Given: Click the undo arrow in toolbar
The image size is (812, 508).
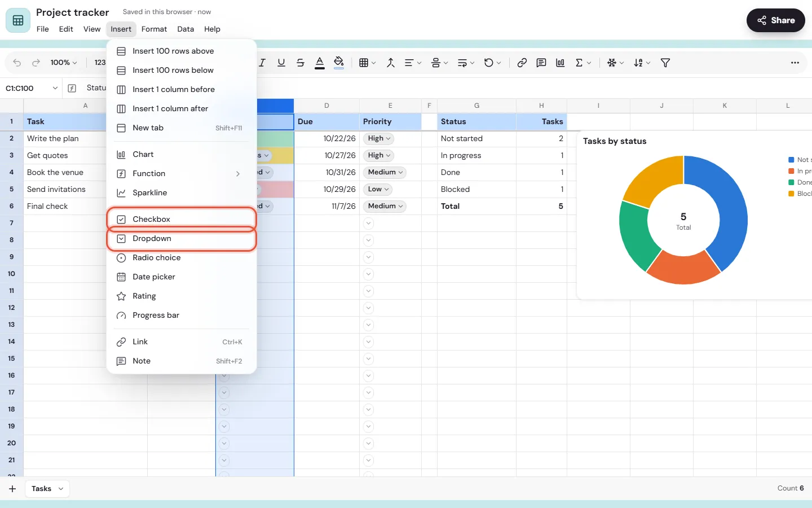Looking at the screenshot, I should (x=17, y=63).
